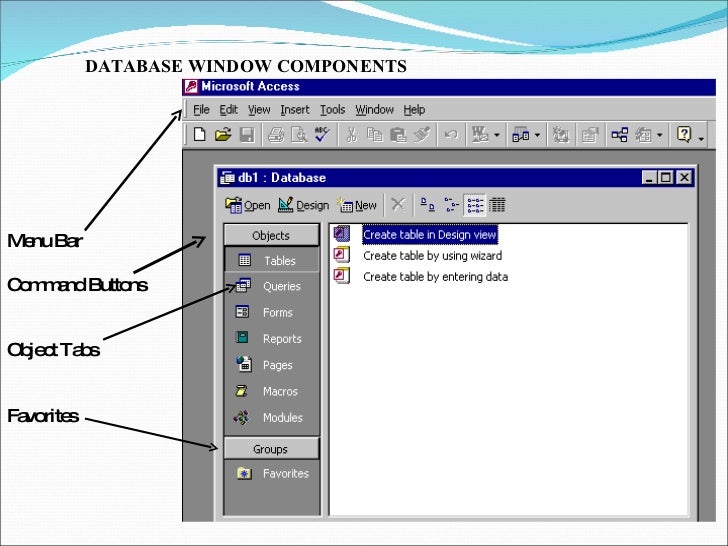Open the Tools menu
Image resolution: width=728 pixels, height=546 pixels.
click(332, 110)
